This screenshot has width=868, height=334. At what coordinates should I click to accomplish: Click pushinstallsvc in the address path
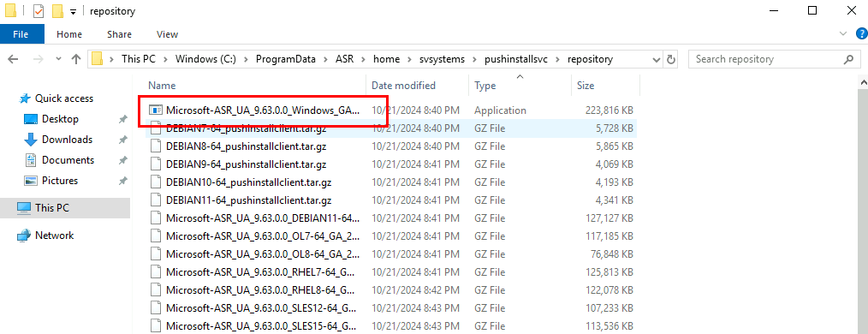click(516, 59)
